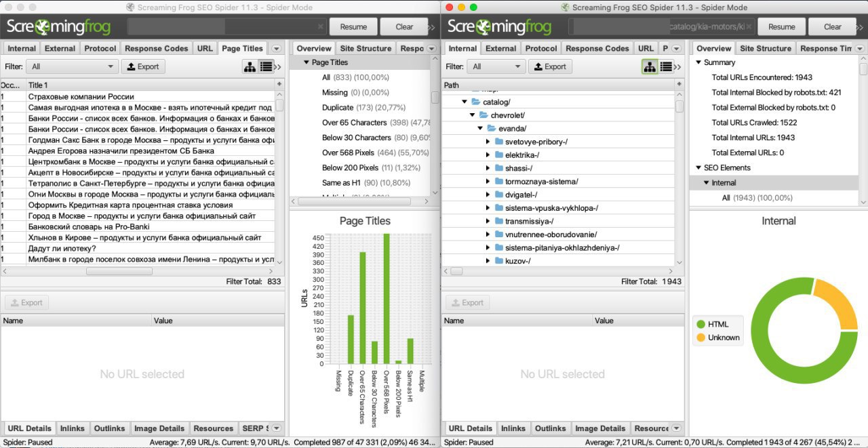868x448 pixels.
Task: Collapse the evanda/ tree node
Action: [x=480, y=129]
